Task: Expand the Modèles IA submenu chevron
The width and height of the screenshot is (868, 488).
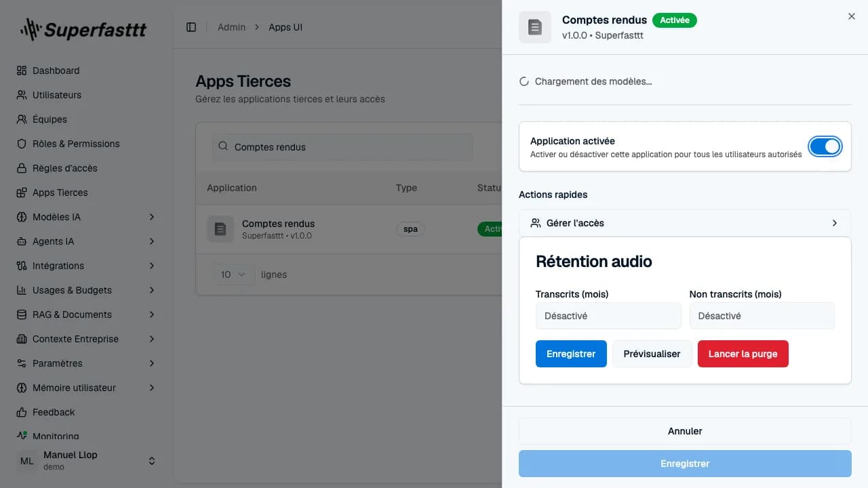Action: (152, 217)
